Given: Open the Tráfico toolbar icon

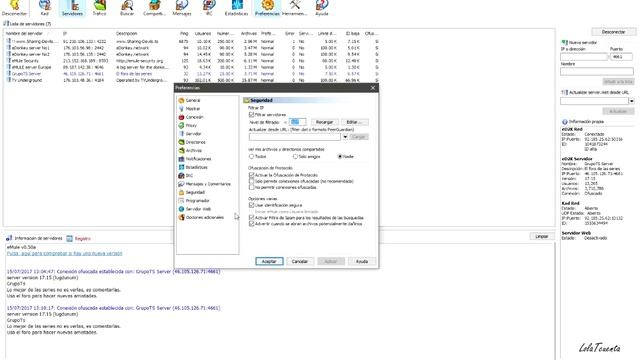Looking at the screenshot, I should click(x=99, y=8).
